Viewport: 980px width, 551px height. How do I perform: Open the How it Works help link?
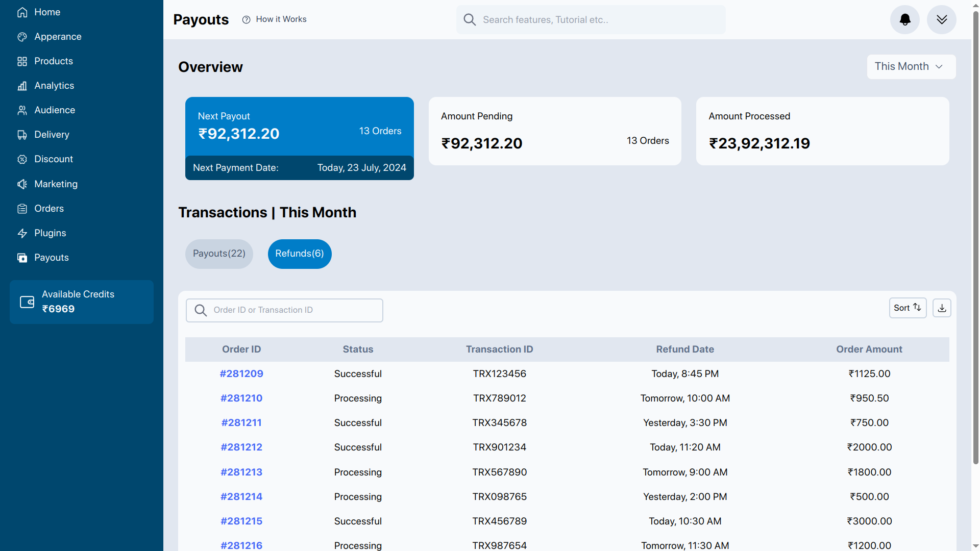click(275, 19)
